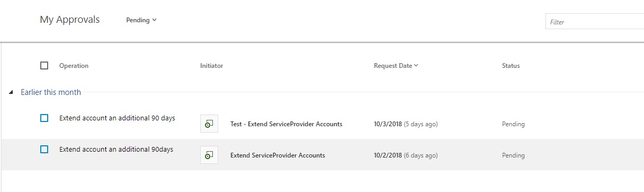Open 'Extend account an additional 90 days' item
The width and height of the screenshot is (644, 192).
pyautogui.click(x=117, y=118)
